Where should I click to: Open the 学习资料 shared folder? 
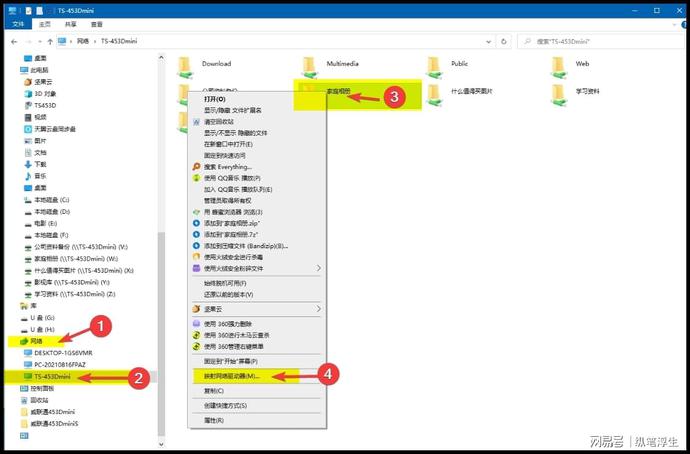576,94
